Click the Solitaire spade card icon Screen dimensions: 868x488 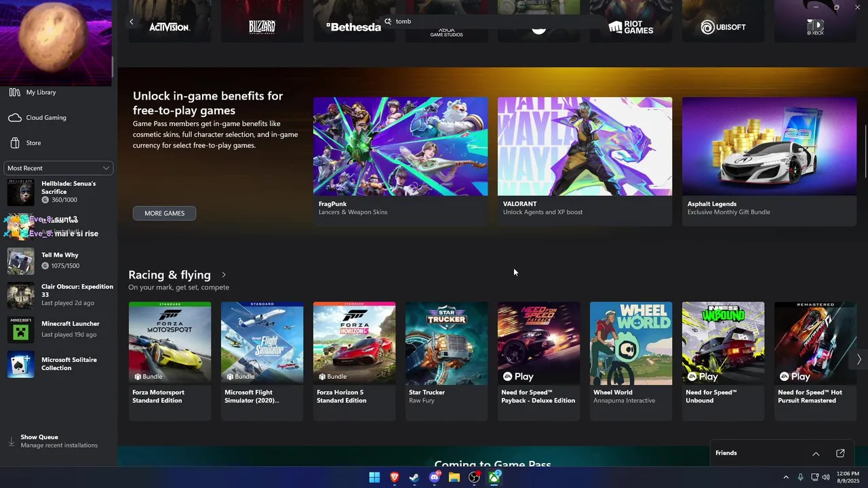[20, 365]
